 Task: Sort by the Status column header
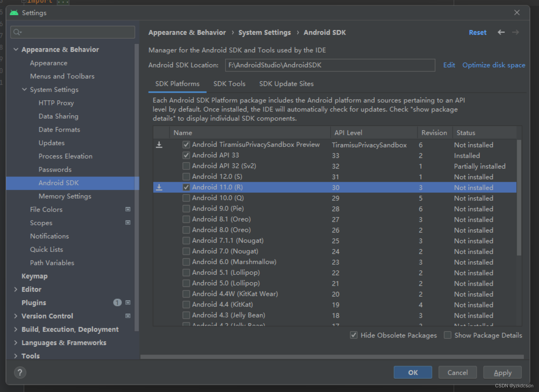tap(484, 133)
